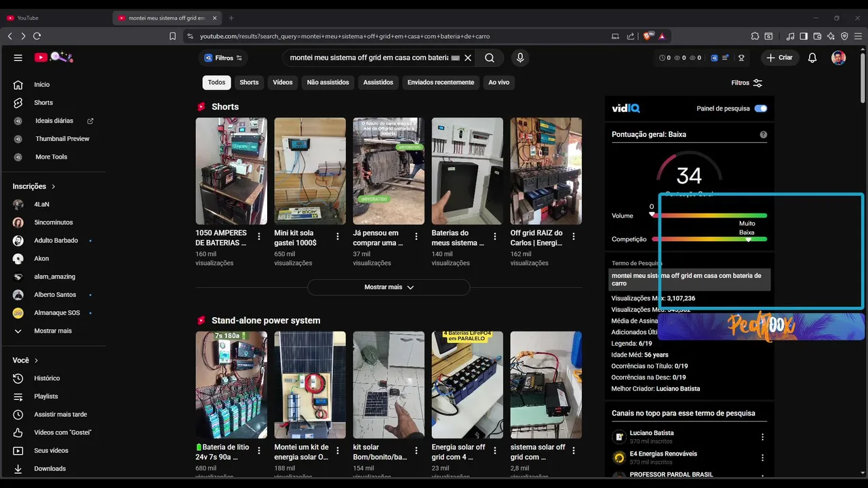This screenshot has width=868, height=488.
Task: Expand the Inscrições section chevron
Action: point(54,186)
